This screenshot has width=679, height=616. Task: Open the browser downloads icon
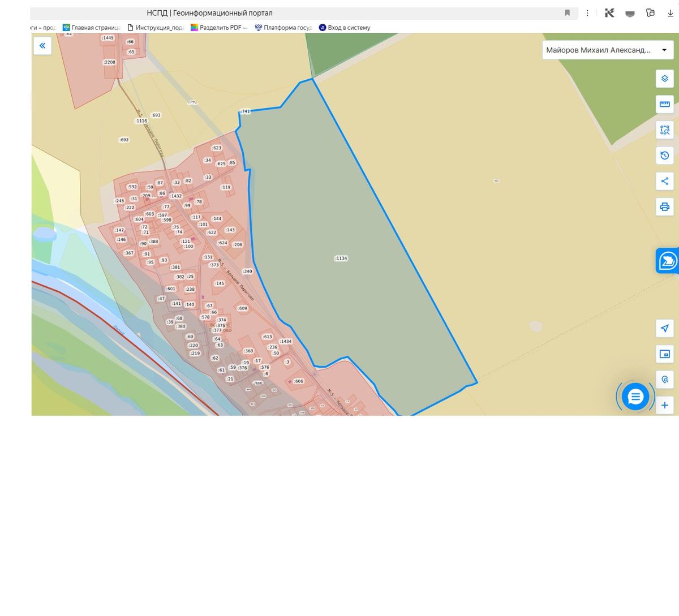671,13
